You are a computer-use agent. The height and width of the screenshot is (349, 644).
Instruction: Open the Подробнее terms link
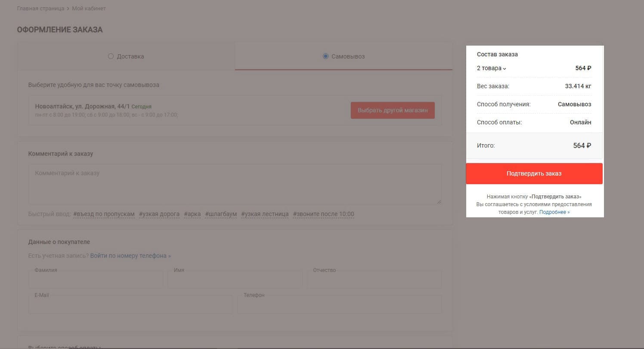tap(554, 212)
